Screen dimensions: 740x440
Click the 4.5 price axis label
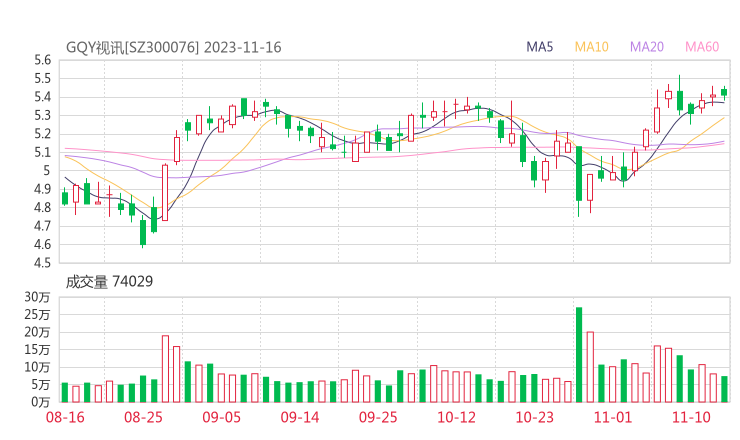[42, 262]
